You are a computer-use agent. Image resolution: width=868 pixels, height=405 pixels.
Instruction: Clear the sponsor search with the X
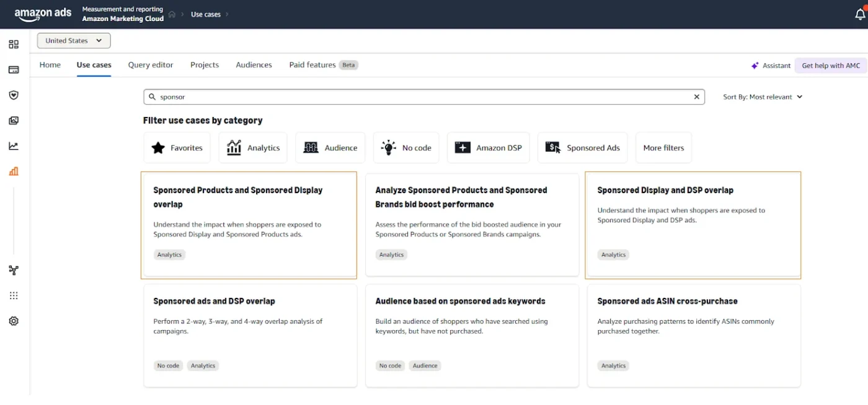pyautogui.click(x=696, y=97)
